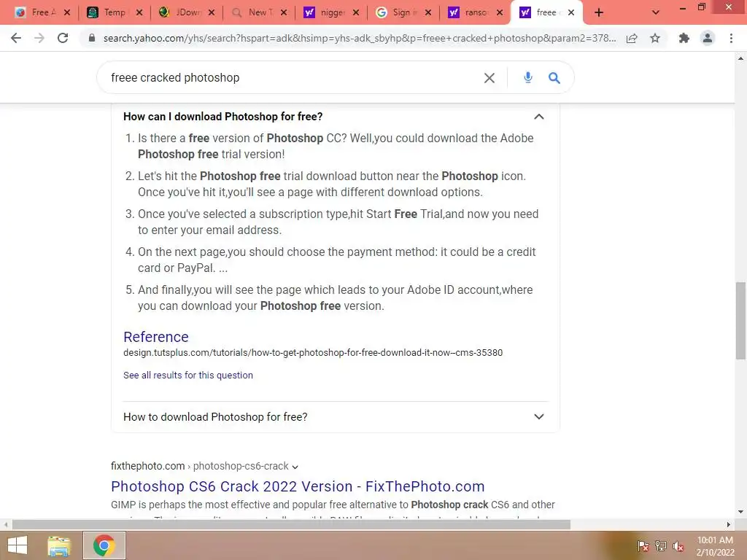The height and width of the screenshot is (560, 747).
Task: Go back to the previous page
Action: tap(16, 38)
